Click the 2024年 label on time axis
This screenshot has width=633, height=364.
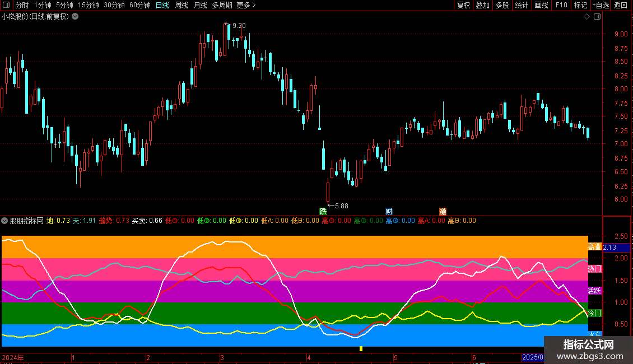coord(13,357)
